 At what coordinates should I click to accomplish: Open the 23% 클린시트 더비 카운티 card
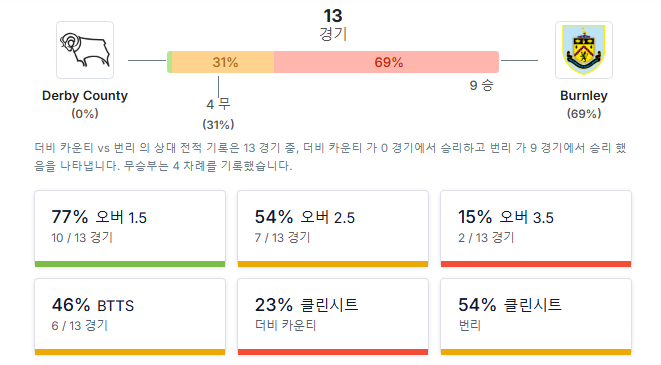[x=333, y=317]
